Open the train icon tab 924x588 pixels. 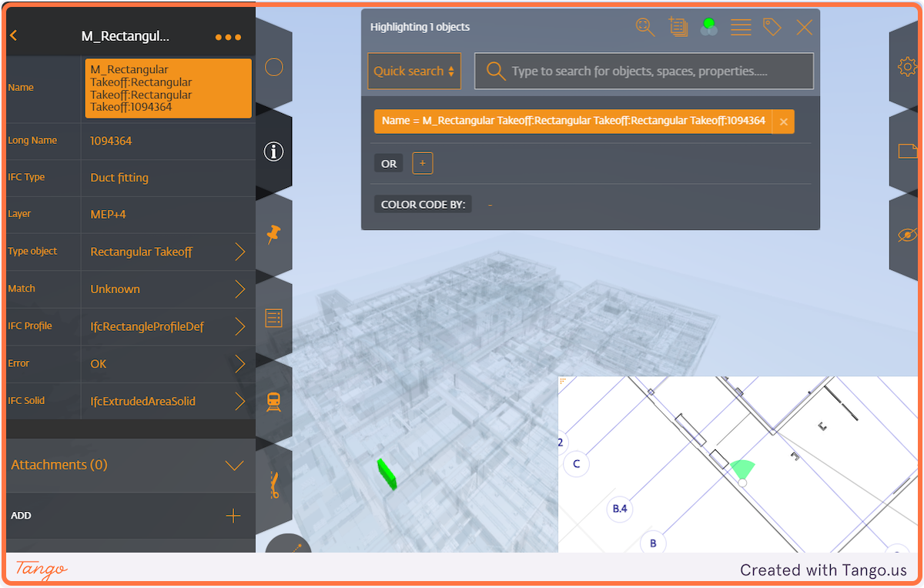[x=273, y=401]
